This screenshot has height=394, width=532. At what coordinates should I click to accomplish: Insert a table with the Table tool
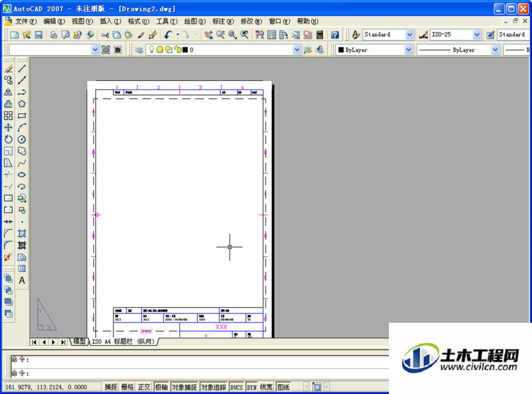tap(22, 269)
